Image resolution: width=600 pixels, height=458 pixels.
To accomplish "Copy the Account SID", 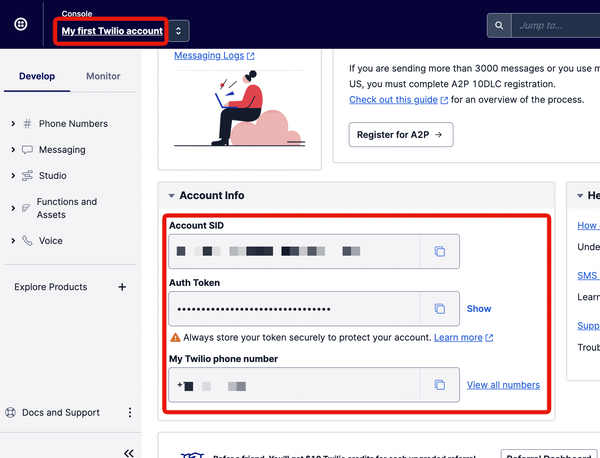I will point(439,251).
